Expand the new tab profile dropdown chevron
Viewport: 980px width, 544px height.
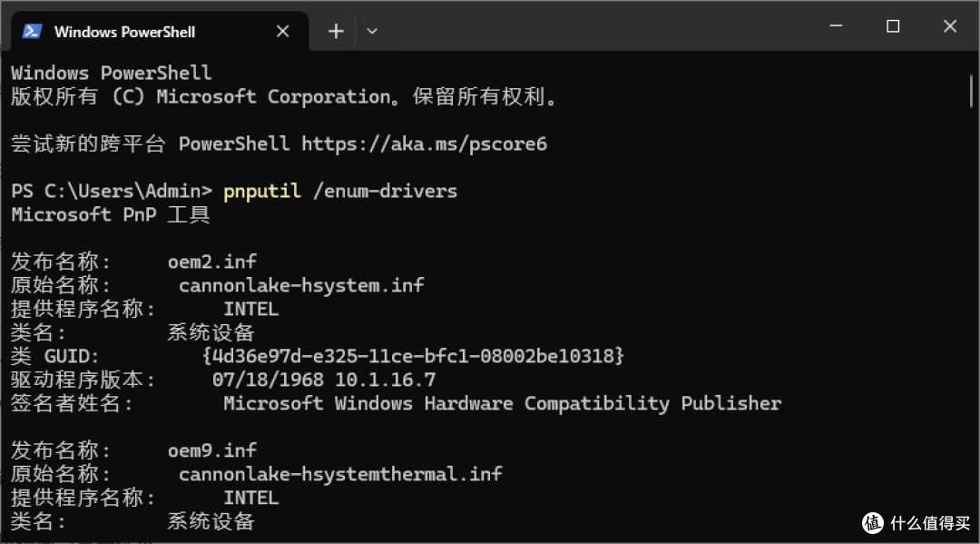click(372, 31)
